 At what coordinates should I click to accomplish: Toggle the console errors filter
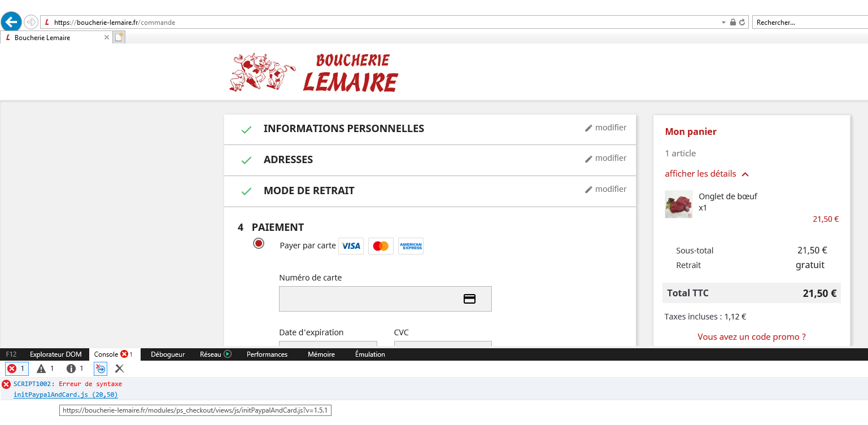tap(17, 369)
